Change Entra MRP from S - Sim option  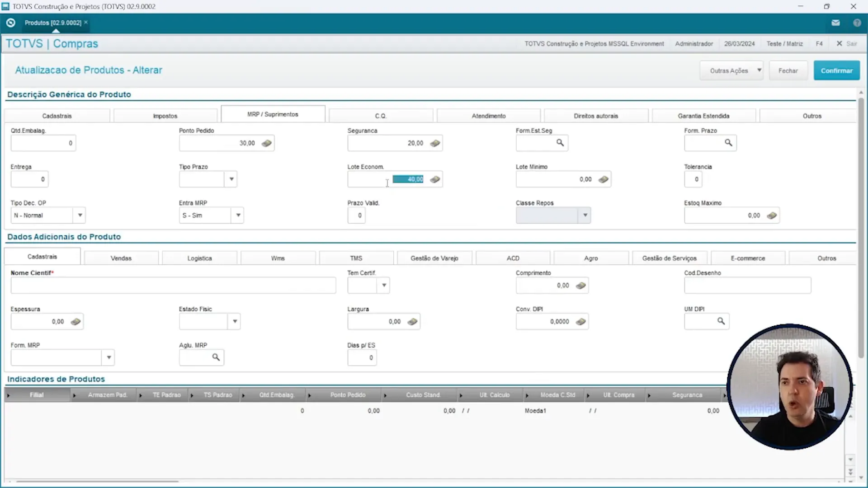click(238, 216)
